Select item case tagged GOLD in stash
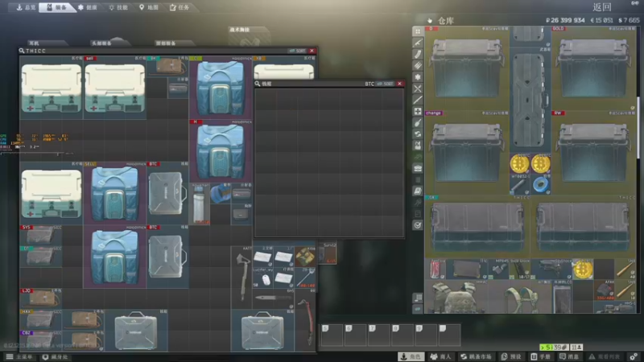 (594, 68)
